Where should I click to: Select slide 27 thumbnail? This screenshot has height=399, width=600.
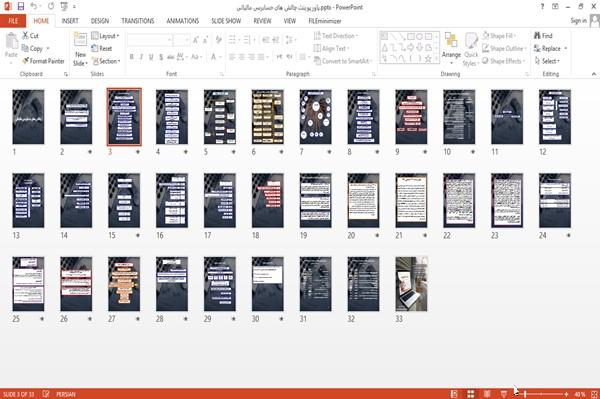(124, 283)
